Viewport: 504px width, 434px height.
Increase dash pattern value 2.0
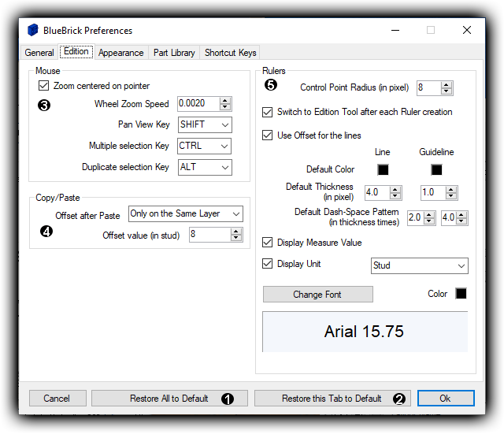click(429, 215)
